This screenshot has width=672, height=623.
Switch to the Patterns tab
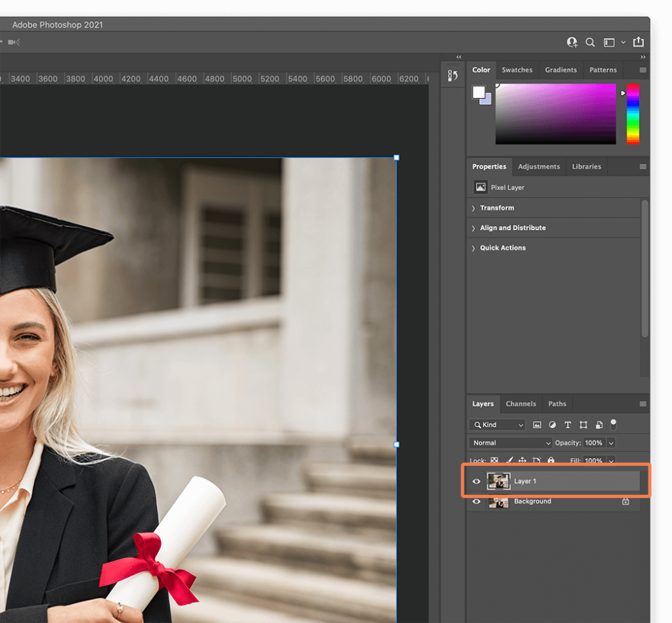coord(602,70)
